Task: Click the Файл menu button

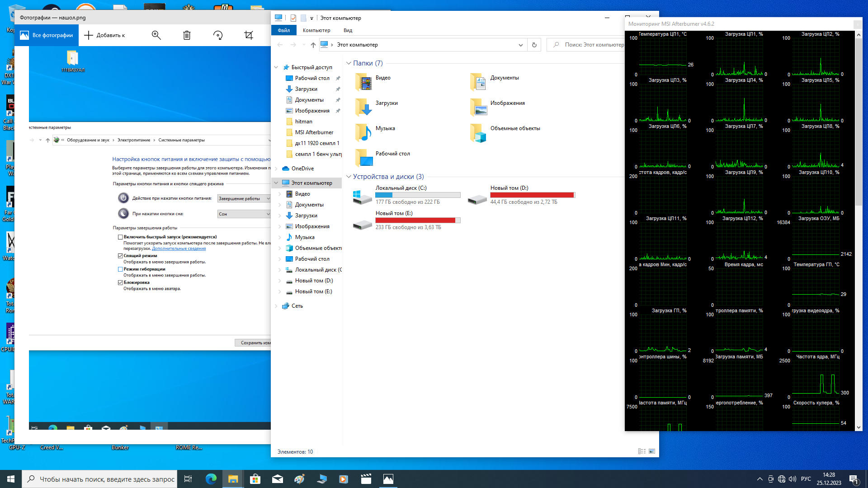Action: (x=283, y=30)
